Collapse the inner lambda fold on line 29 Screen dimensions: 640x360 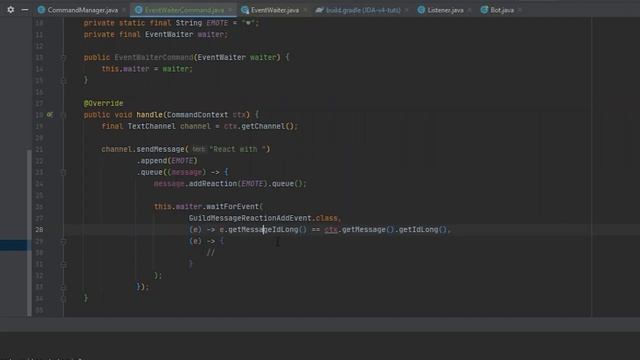point(63,241)
